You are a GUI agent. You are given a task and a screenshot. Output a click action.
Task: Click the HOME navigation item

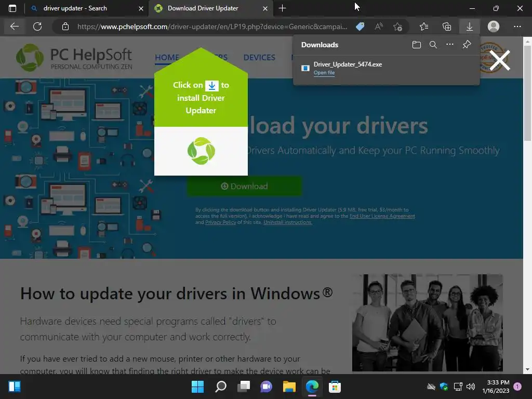coord(167,57)
